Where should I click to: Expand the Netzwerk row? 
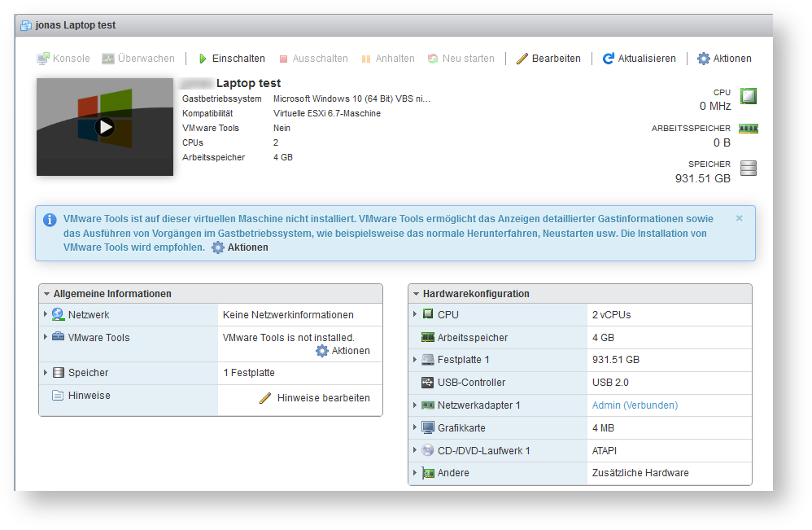point(46,314)
